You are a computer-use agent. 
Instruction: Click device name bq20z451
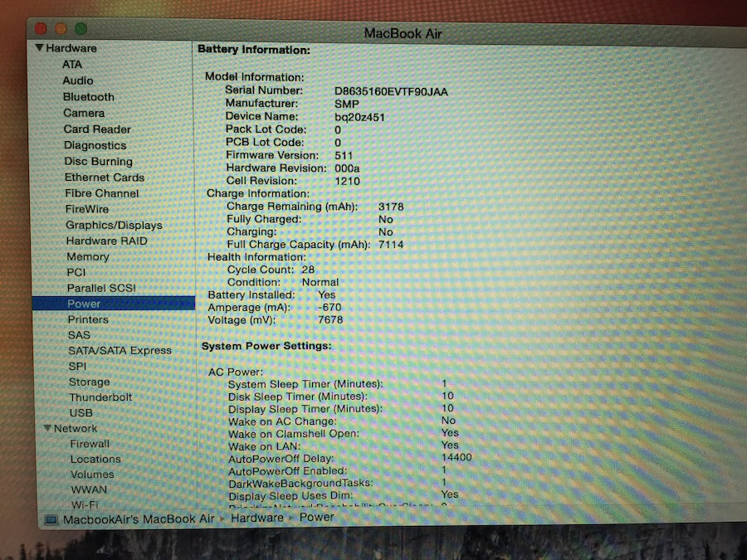pyautogui.click(x=359, y=117)
